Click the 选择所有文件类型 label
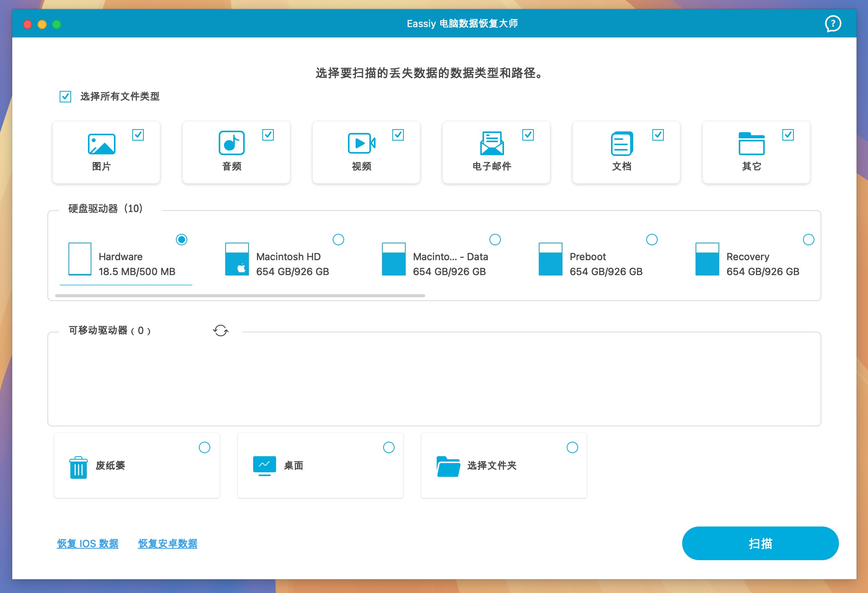 point(120,96)
